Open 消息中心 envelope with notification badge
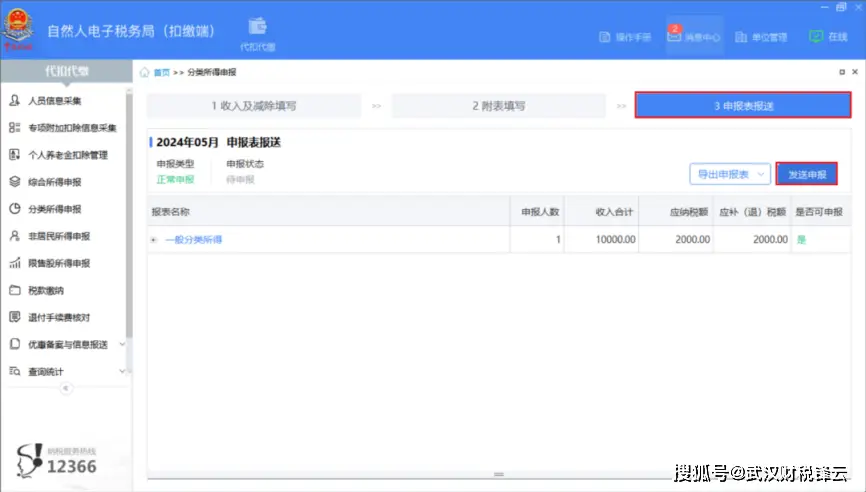 pyautogui.click(x=674, y=37)
